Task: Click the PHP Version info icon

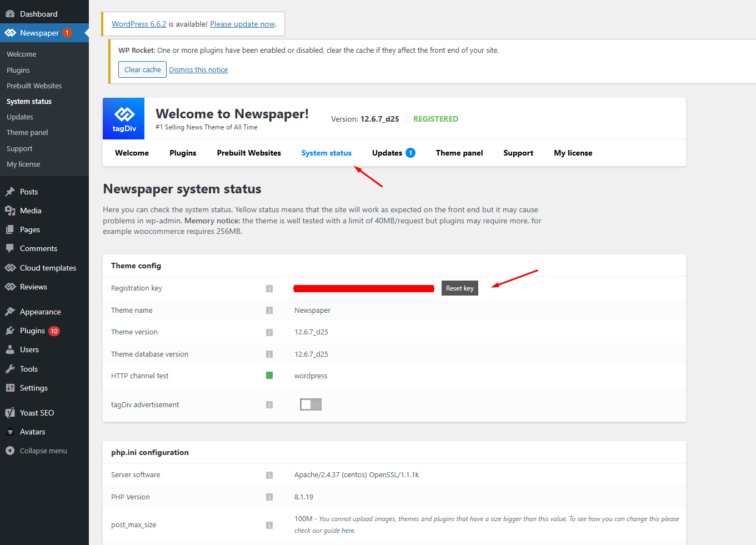Action: [269, 497]
